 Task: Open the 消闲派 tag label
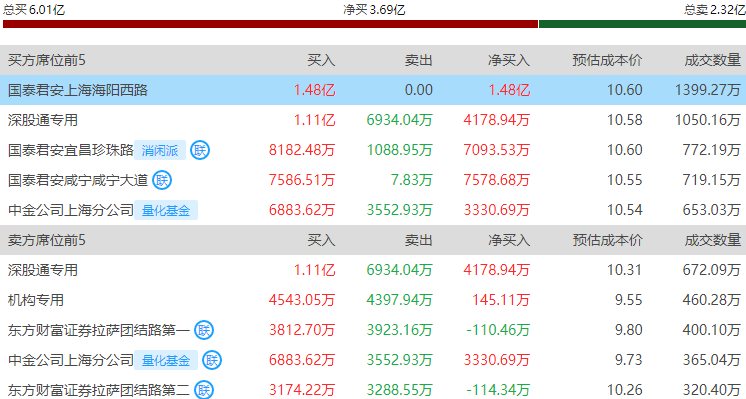160,150
